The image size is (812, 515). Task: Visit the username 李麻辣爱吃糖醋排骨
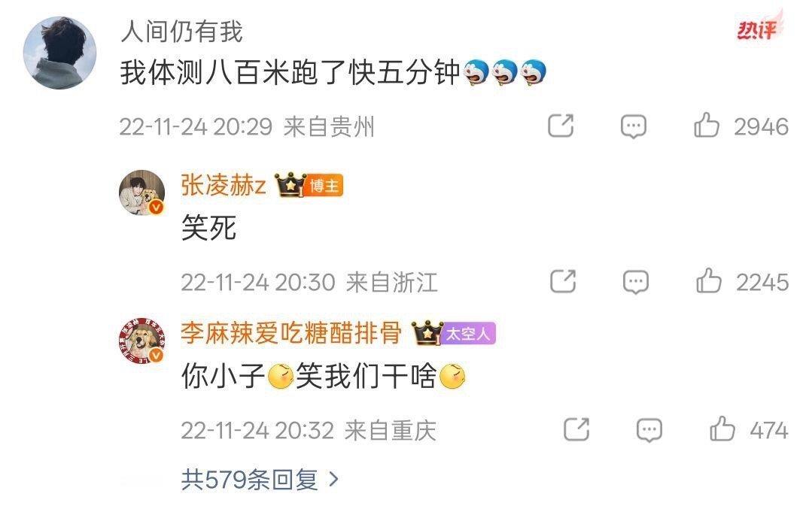(291, 333)
